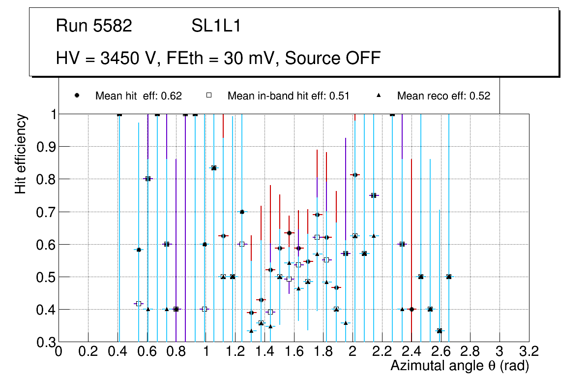Select the 'Mean hit eff: 0.62' legend entry
Viewport: 588px width, 380px height.
coord(139,96)
